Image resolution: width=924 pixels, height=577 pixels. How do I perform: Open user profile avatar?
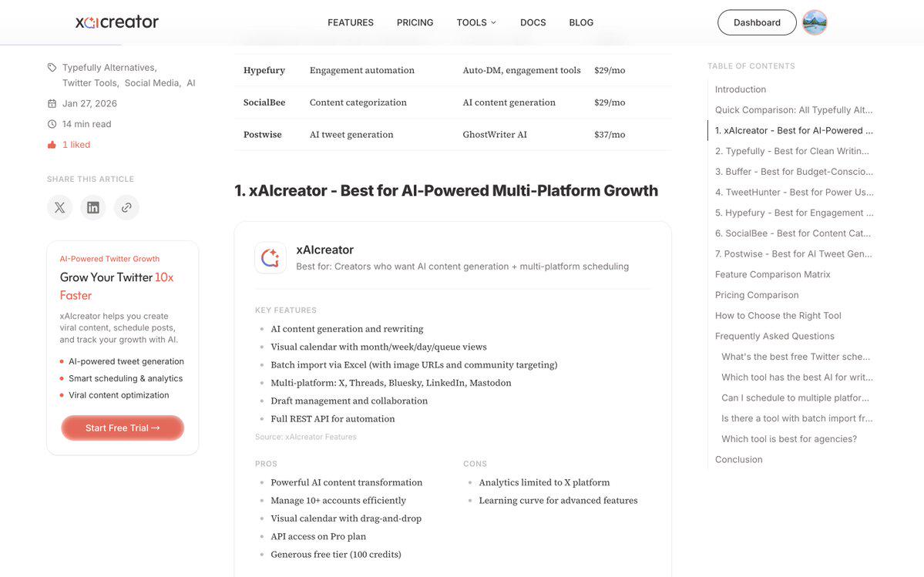[815, 22]
